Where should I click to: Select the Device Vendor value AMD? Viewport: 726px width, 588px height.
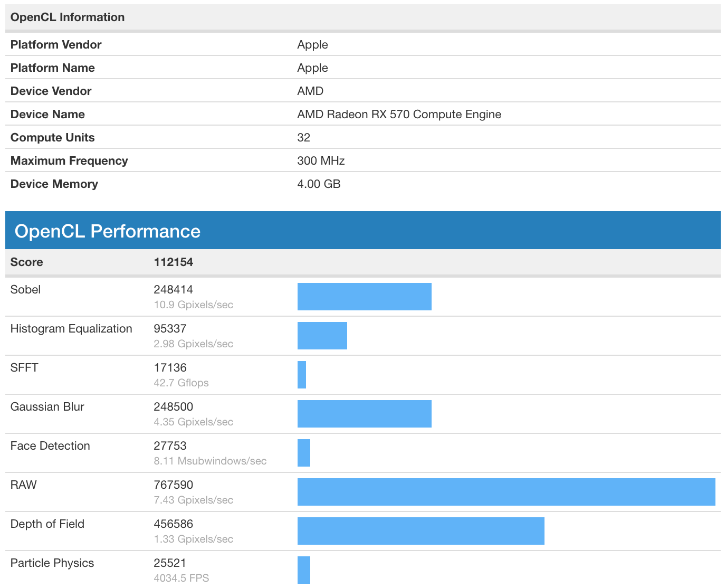(x=310, y=91)
